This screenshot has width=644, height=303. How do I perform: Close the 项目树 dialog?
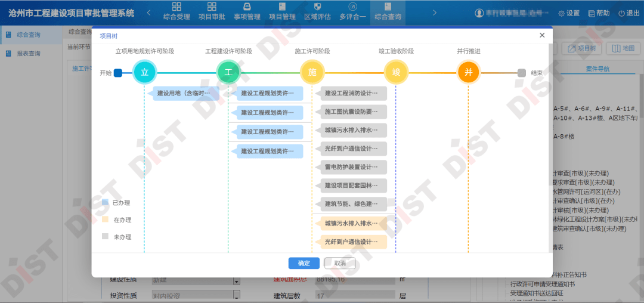pyautogui.click(x=542, y=35)
